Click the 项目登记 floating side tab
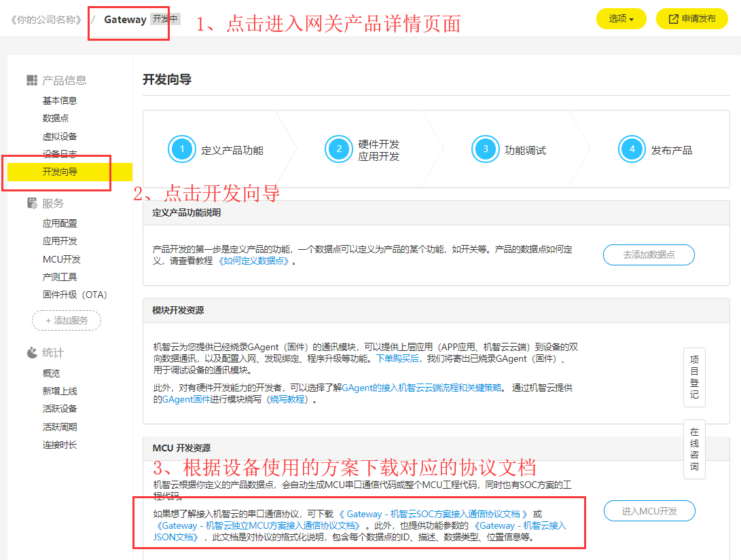The height and width of the screenshot is (560, 741). pos(694,377)
